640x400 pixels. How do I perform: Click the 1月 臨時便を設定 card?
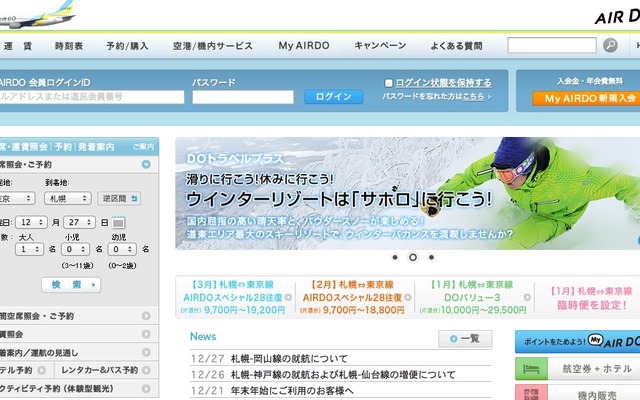coord(590,298)
